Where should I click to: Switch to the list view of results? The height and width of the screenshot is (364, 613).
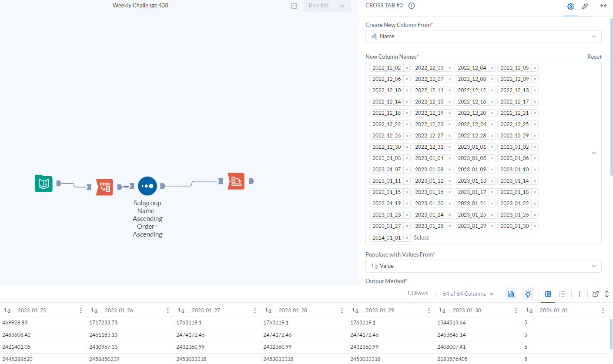pos(562,294)
